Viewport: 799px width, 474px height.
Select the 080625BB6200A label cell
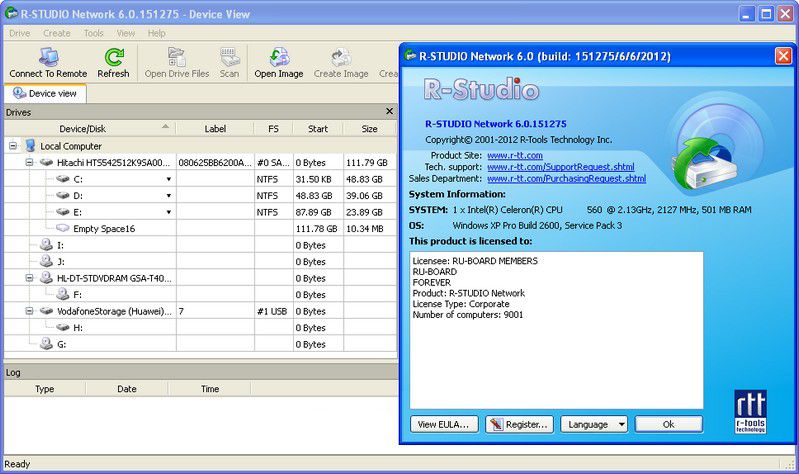point(215,163)
